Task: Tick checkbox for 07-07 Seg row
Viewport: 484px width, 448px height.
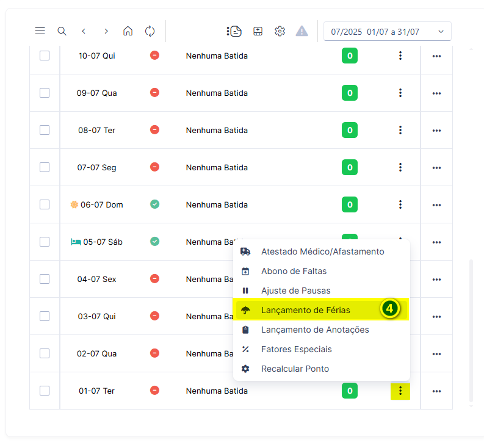Action: coord(45,167)
